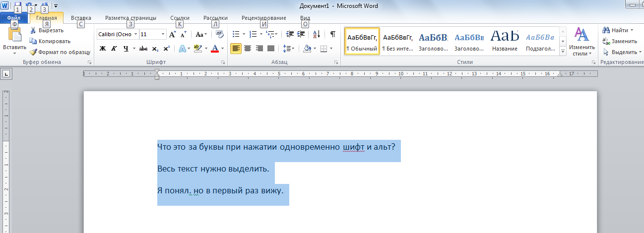Click the line 'Весь текст нужно выделить.'
This screenshot has width=644, height=233.
pyautogui.click(x=213, y=169)
